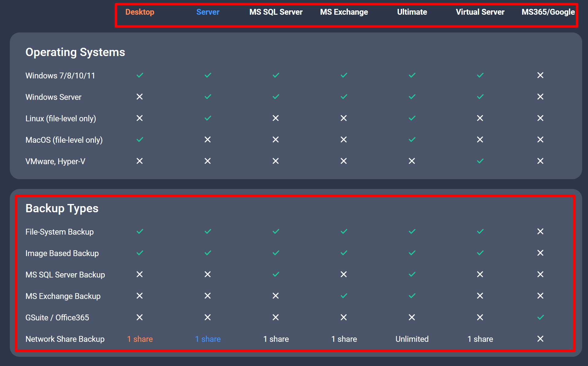Click the Desktop cross for VMware, Hyper-V
588x366 pixels.
click(x=139, y=161)
